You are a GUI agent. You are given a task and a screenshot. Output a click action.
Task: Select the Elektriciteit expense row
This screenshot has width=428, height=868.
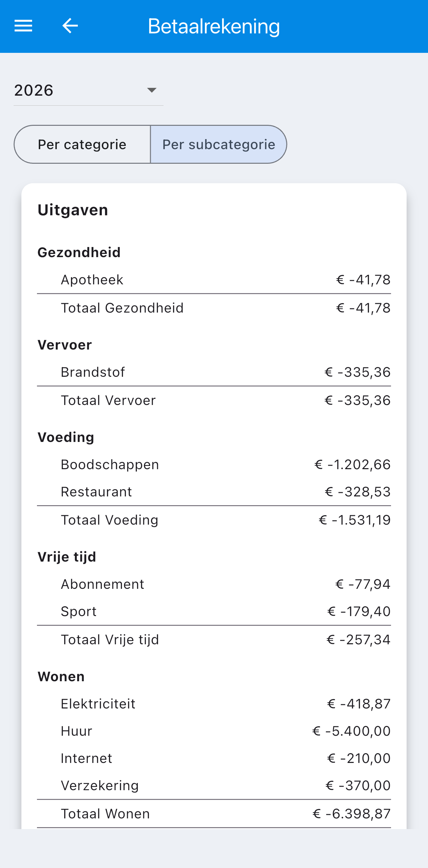214,704
